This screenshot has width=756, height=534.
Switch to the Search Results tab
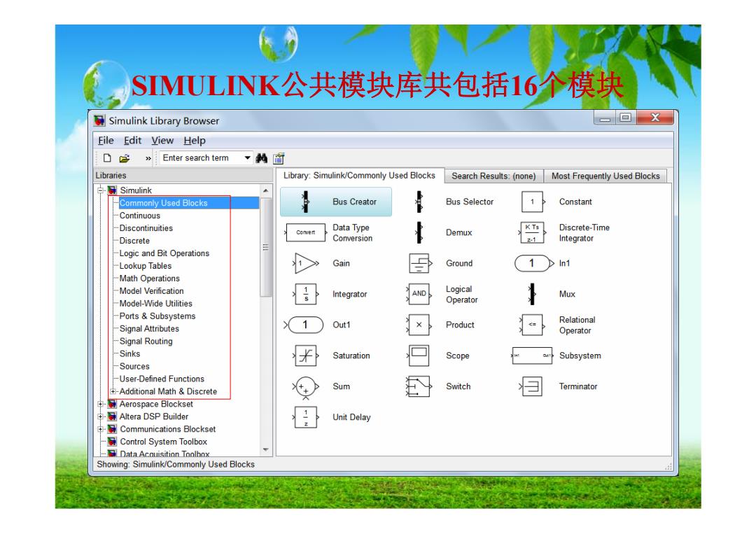(x=493, y=176)
